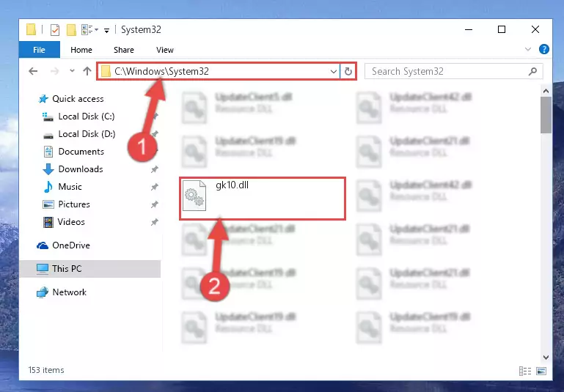Open Videos in the sidebar
Image resolution: width=564 pixels, height=392 pixels.
point(64,222)
